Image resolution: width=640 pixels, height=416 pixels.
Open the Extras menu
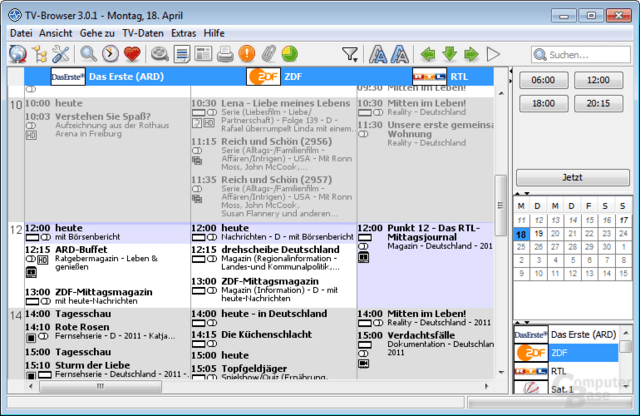pos(183,33)
